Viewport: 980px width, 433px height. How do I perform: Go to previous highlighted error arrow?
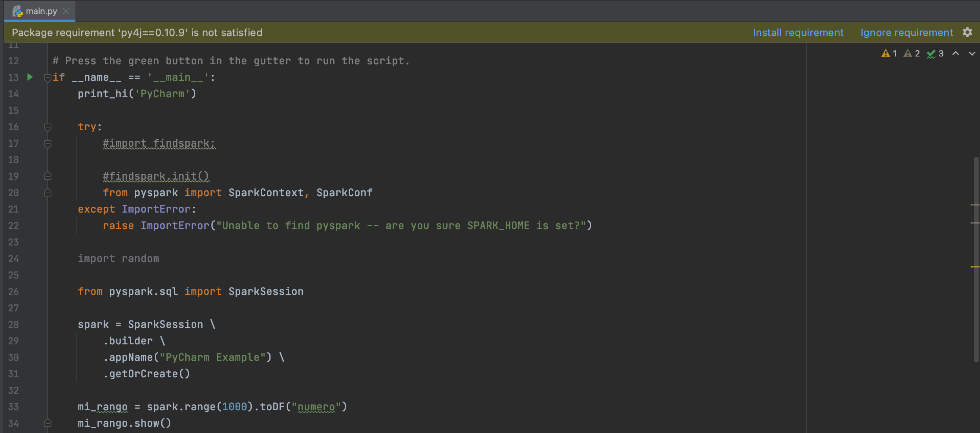pyautogui.click(x=956, y=53)
